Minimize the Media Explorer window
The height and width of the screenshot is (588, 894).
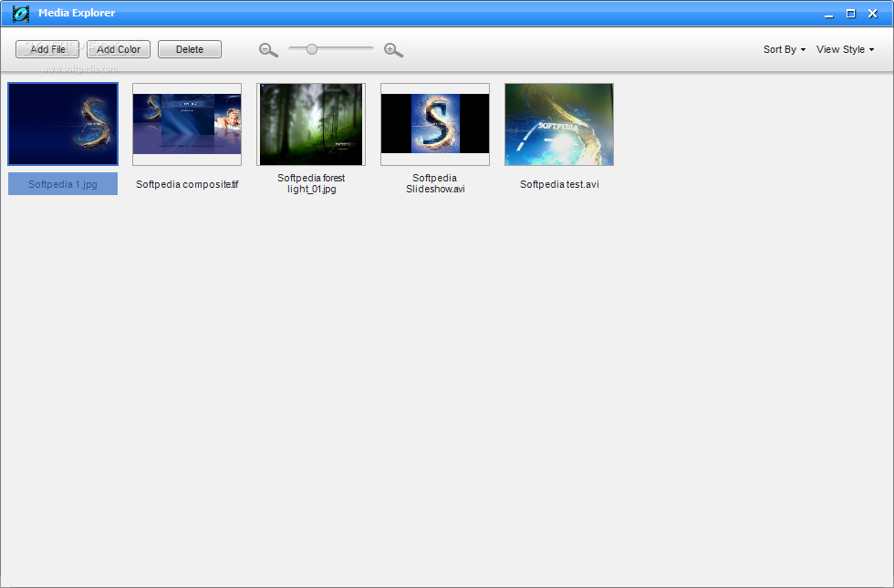click(x=829, y=15)
